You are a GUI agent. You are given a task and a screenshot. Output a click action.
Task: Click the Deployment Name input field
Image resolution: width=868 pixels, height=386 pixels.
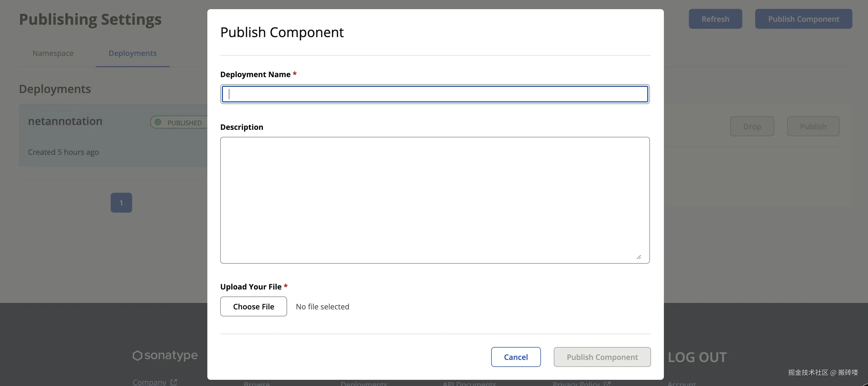click(x=435, y=94)
